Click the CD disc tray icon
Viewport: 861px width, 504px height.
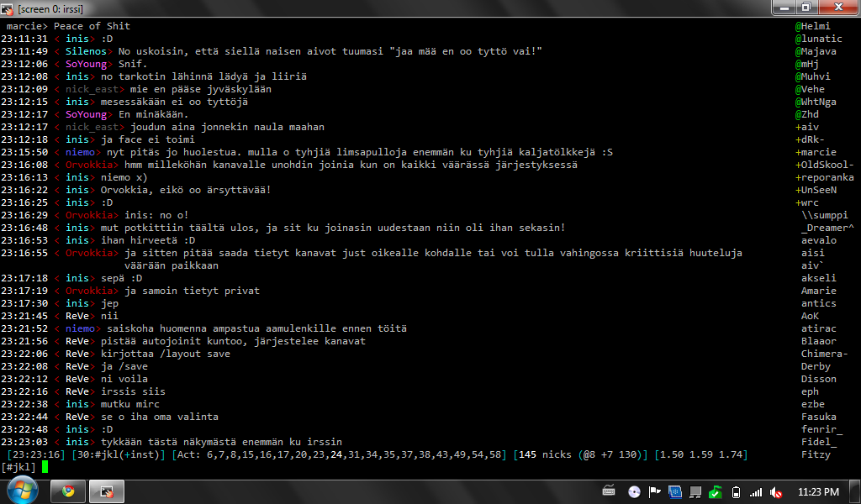(x=634, y=492)
